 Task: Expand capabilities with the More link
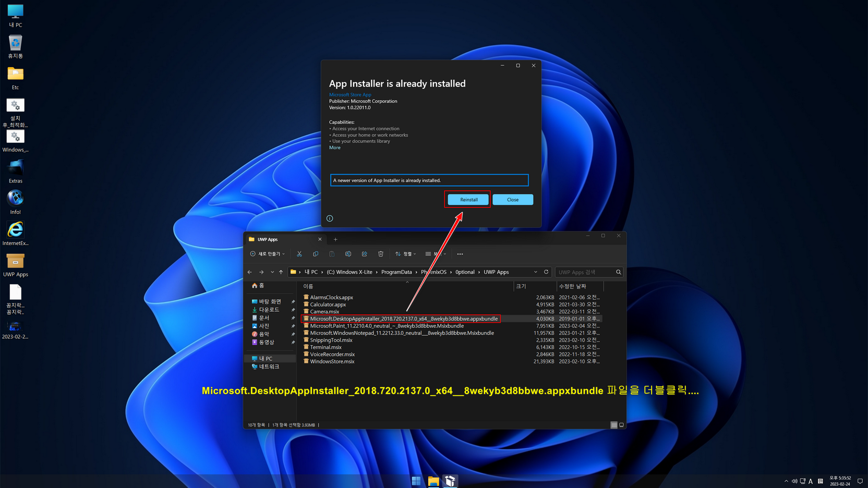click(335, 148)
